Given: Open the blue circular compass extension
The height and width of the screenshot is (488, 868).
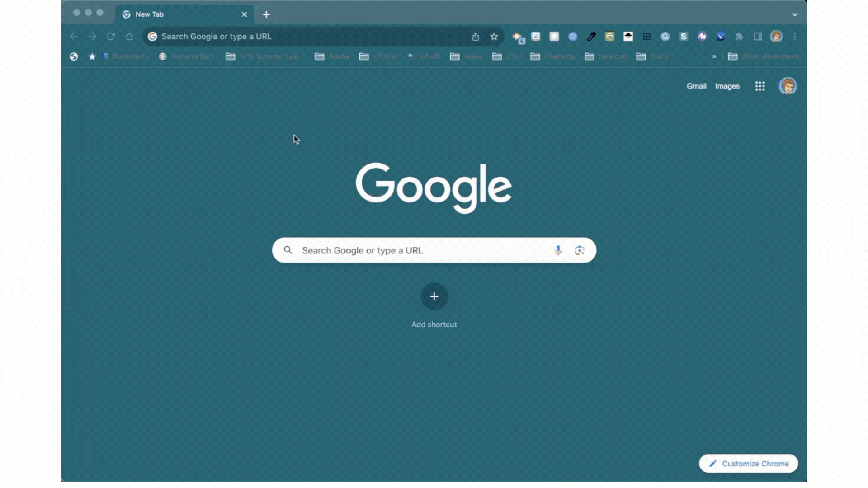Looking at the screenshot, I should 573,37.
